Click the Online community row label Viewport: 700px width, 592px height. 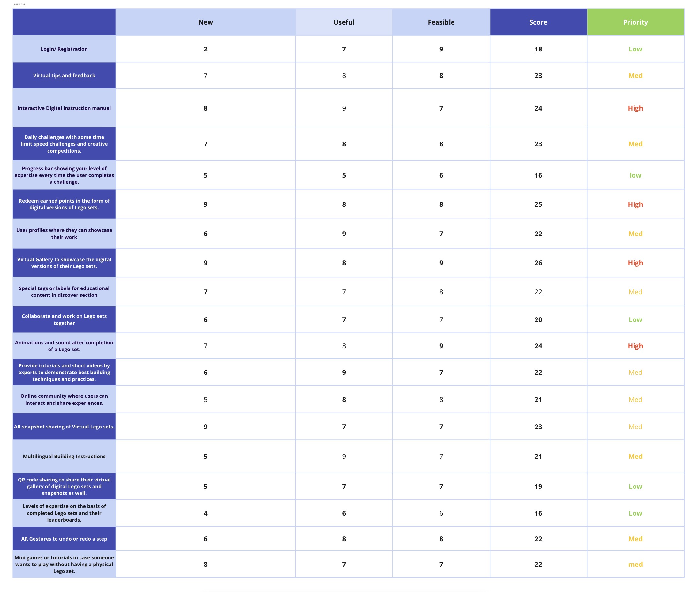click(64, 399)
